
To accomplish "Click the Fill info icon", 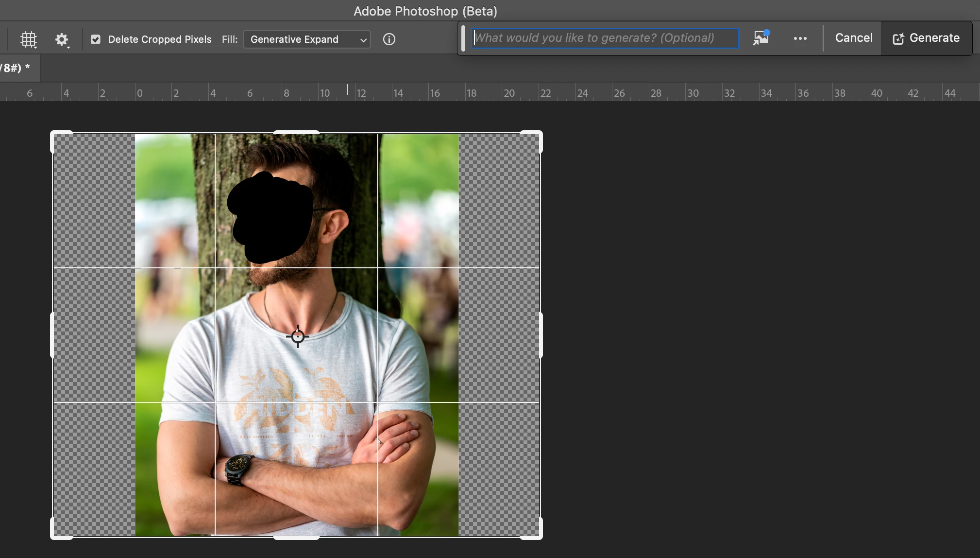I will coord(389,39).
